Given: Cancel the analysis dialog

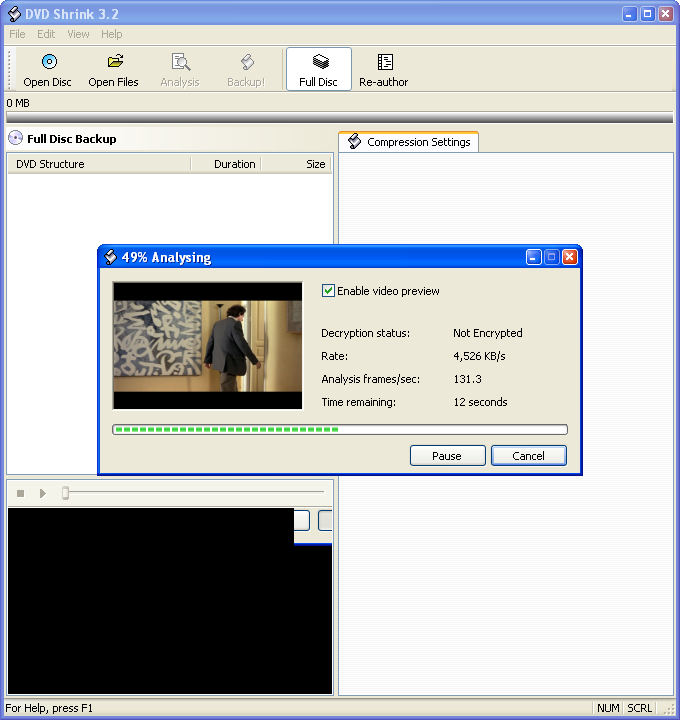Looking at the screenshot, I should (528, 456).
